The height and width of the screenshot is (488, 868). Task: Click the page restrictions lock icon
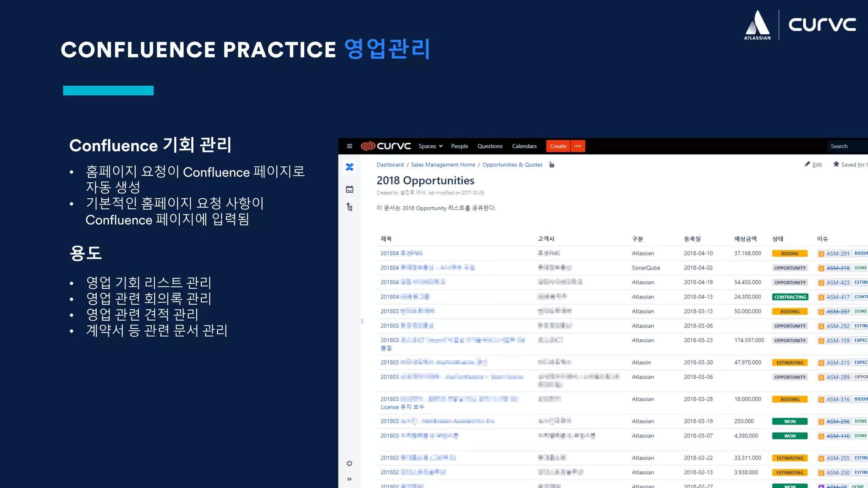pyautogui.click(x=551, y=165)
